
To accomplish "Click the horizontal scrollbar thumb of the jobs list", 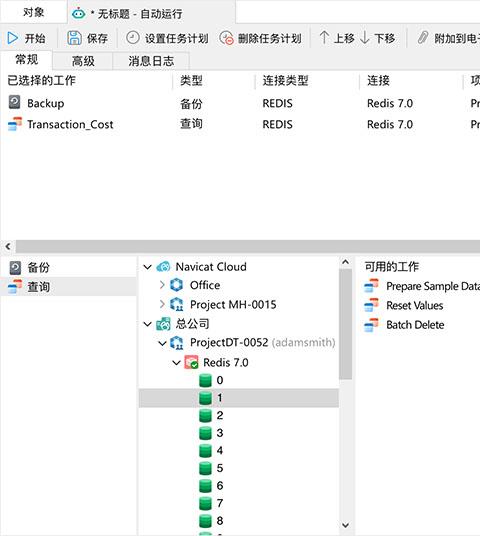I will 248,246.
